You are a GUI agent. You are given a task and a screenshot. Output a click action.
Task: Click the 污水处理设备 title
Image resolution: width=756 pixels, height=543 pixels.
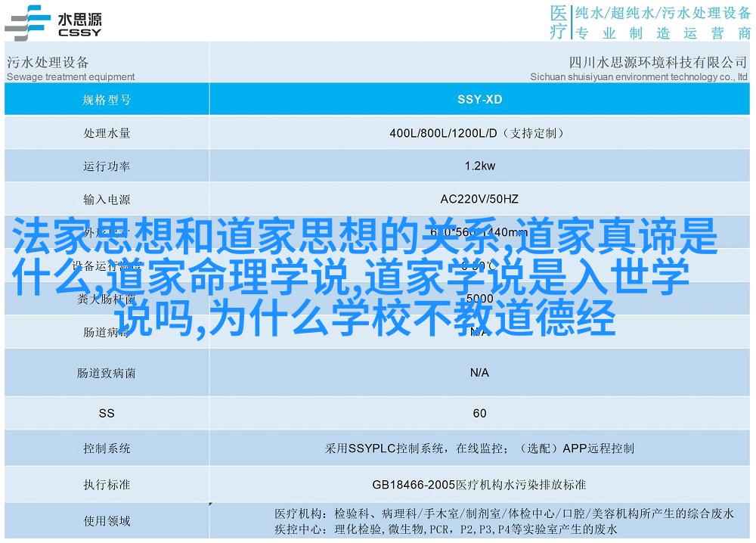(48, 62)
